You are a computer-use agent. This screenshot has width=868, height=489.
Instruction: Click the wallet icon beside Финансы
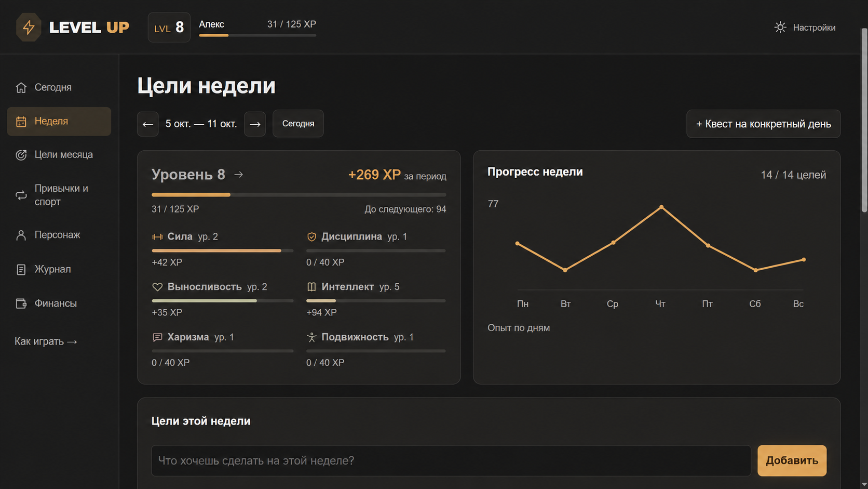click(21, 303)
